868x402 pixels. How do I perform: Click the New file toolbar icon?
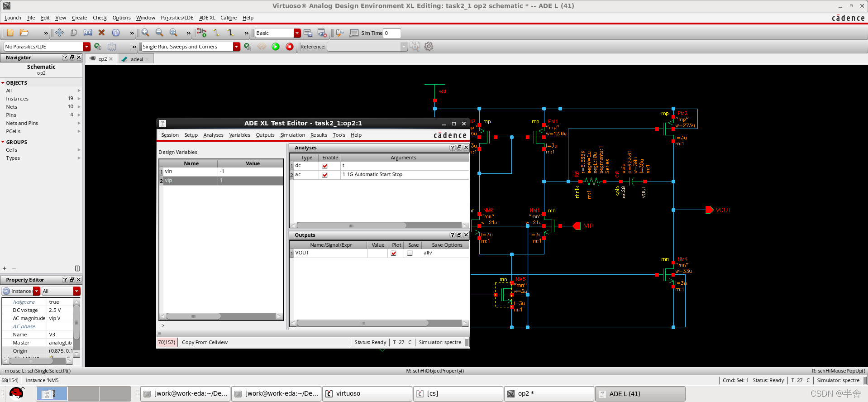[10, 33]
